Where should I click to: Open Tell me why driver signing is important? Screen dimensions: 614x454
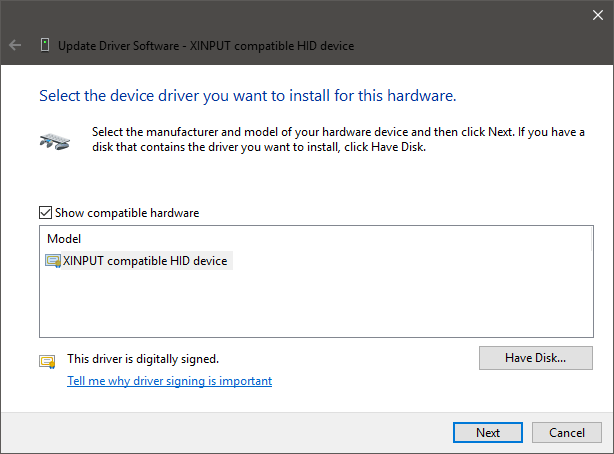coord(170,381)
